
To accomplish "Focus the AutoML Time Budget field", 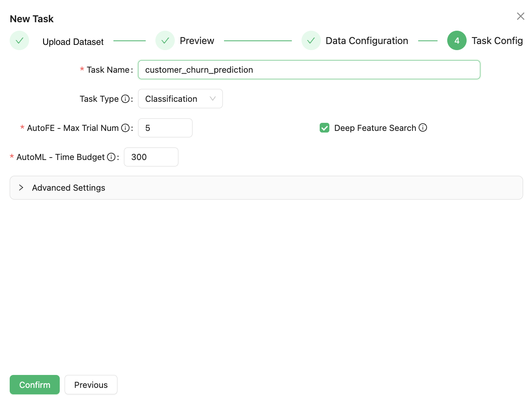I will pyautogui.click(x=151, y=157).
